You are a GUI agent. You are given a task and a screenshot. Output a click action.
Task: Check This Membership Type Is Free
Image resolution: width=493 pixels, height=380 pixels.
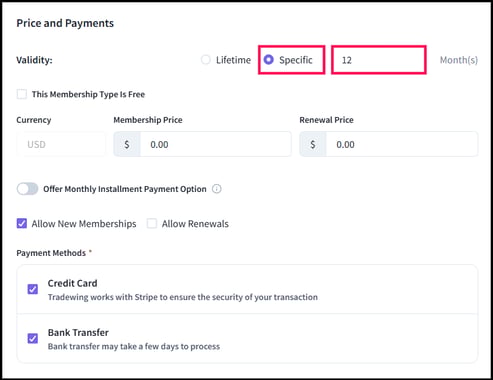22,94
